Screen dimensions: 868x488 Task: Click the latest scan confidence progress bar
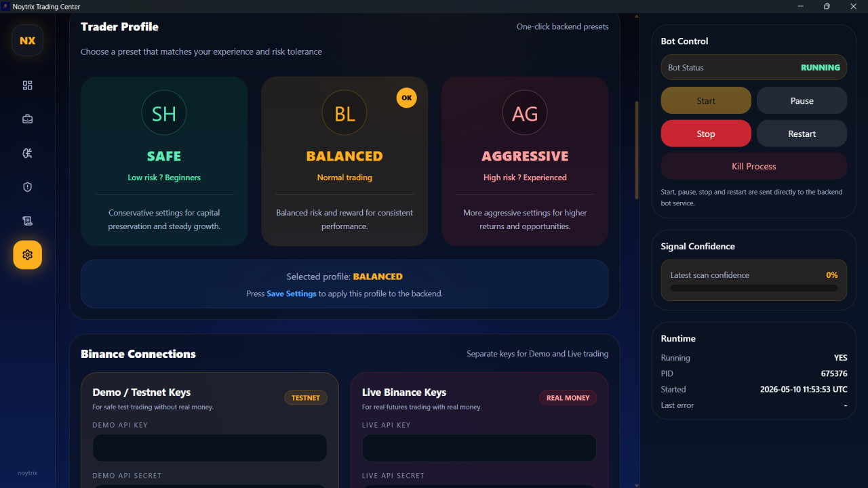click(754, 288)
